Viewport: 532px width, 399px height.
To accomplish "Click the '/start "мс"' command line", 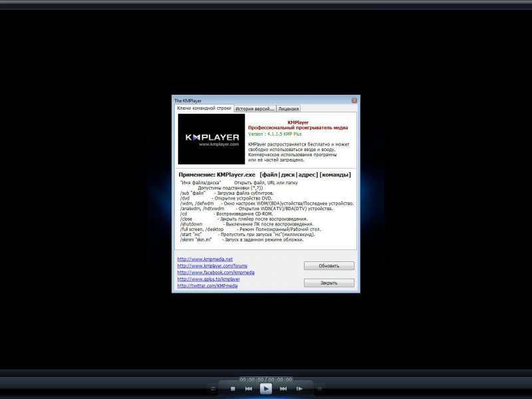I will pyautogui.click(x=247, y=235).
